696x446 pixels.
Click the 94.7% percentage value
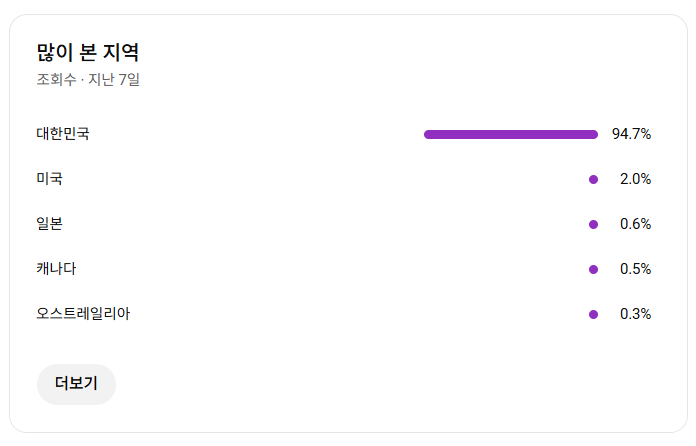(631, 134)
